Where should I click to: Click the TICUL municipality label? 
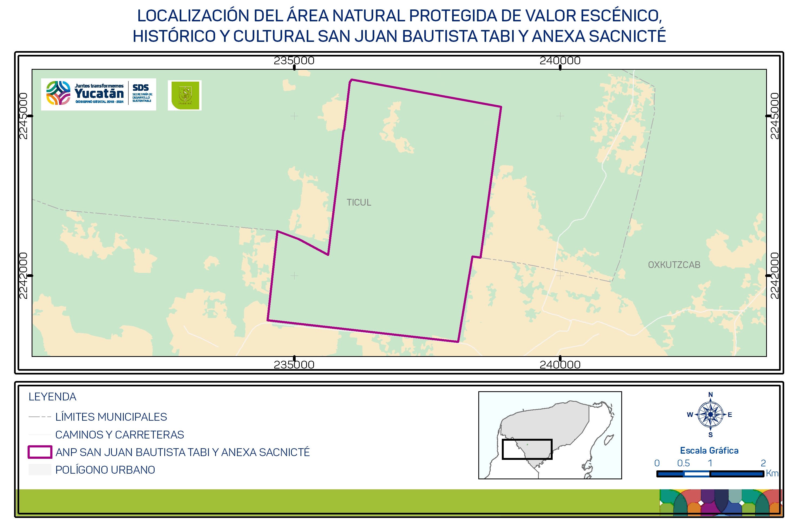click(x=359, y=203)
